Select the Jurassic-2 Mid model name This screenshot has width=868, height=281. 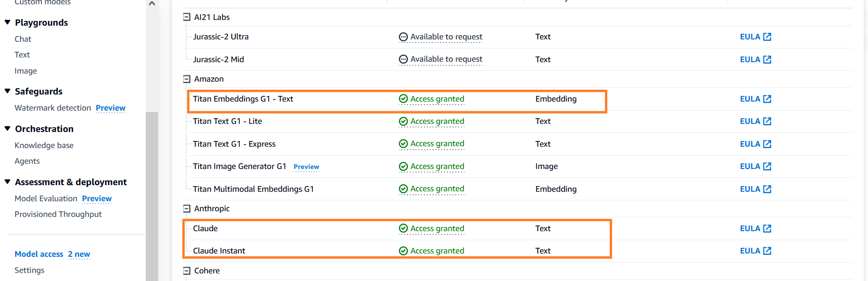click(x=218, y=59)
